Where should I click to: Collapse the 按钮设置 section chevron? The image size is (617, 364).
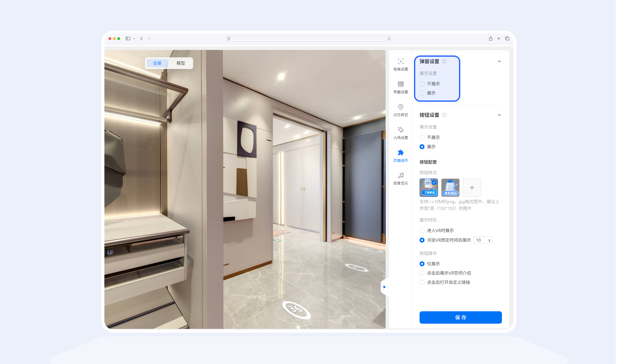pyautogui.click(x=499, y=115)
